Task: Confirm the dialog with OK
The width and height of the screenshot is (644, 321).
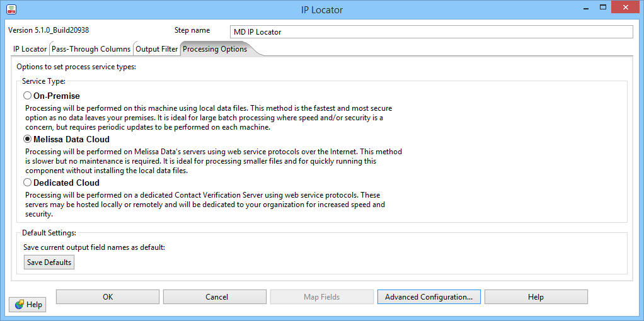Action: click(108, 297)
